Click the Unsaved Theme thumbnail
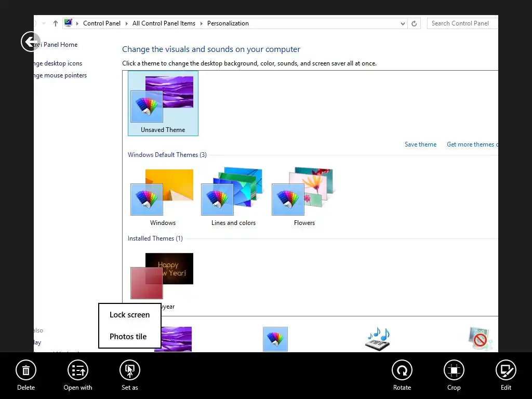The image size is (532, 399). click(x=163, y=103)
